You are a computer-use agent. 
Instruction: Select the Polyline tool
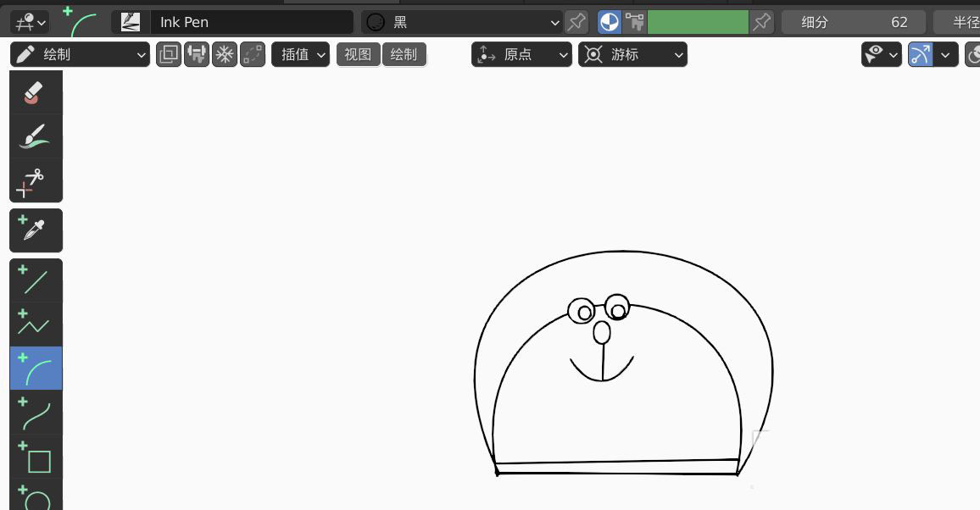[x=36, y=324]
